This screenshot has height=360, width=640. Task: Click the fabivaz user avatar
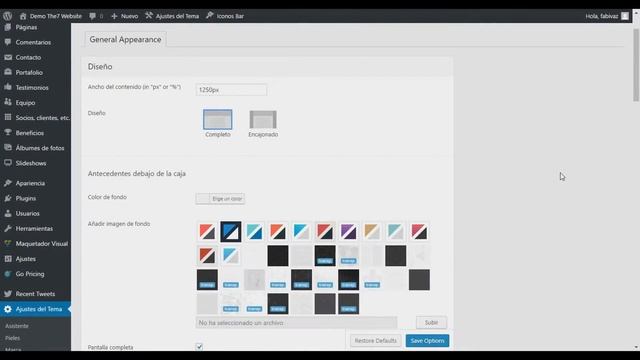(x=624, y=16)
